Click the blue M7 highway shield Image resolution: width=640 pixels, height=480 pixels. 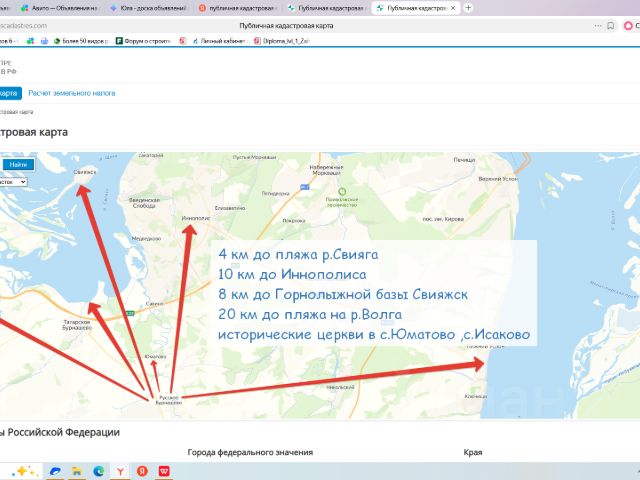pyautogui.click(x=304, y=187)
